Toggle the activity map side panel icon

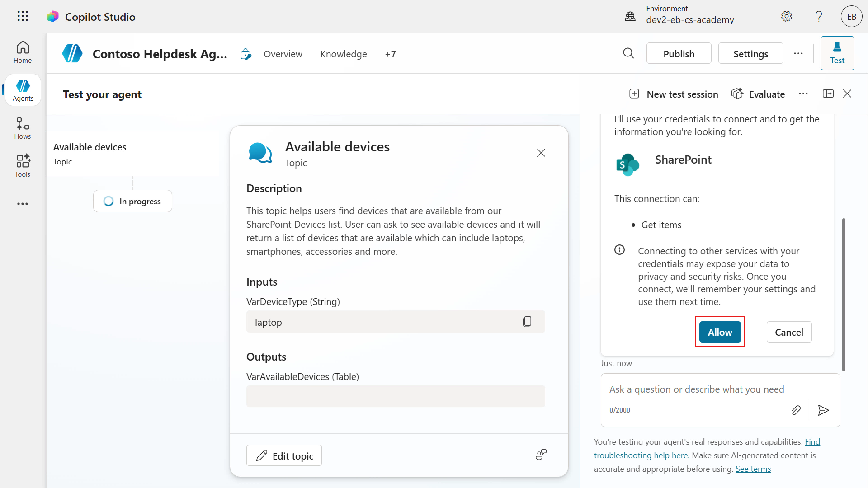(828, 94)
